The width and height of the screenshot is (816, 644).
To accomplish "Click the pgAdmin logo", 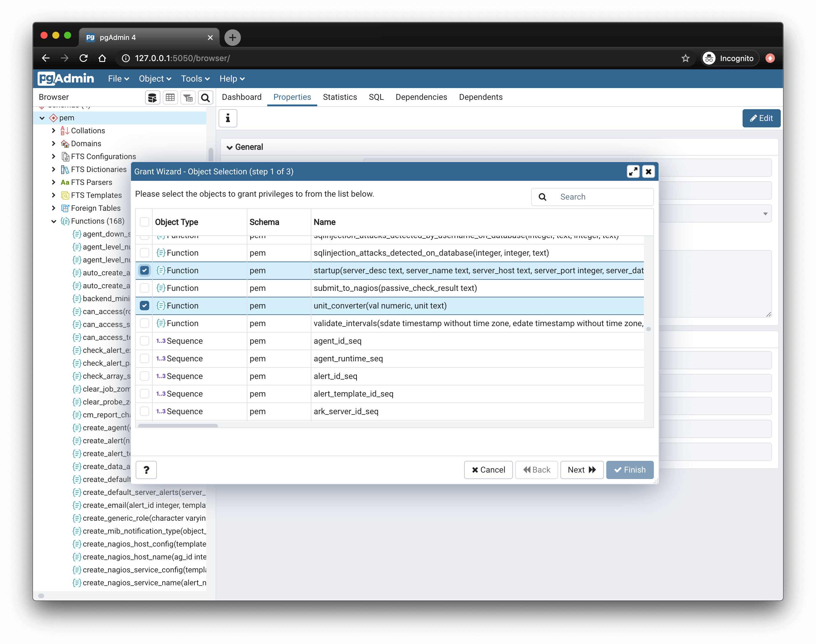I will (x=66, y=78).
